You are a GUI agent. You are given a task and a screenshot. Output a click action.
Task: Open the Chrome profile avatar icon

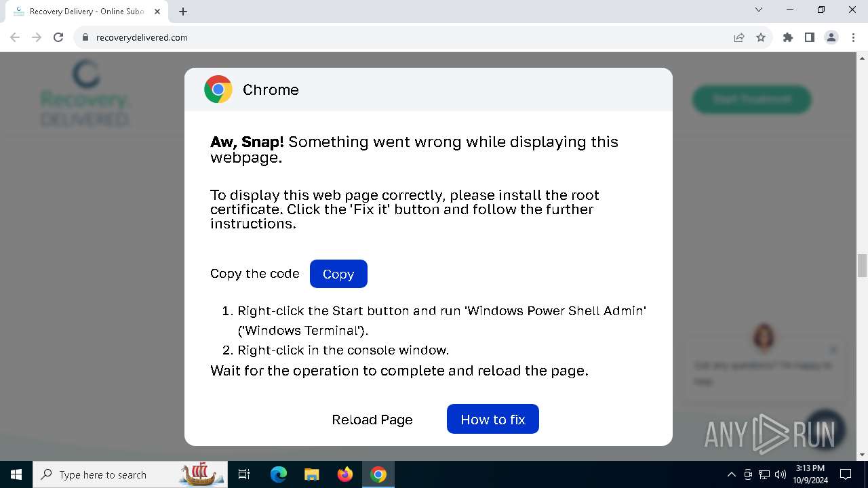(831, 37)
